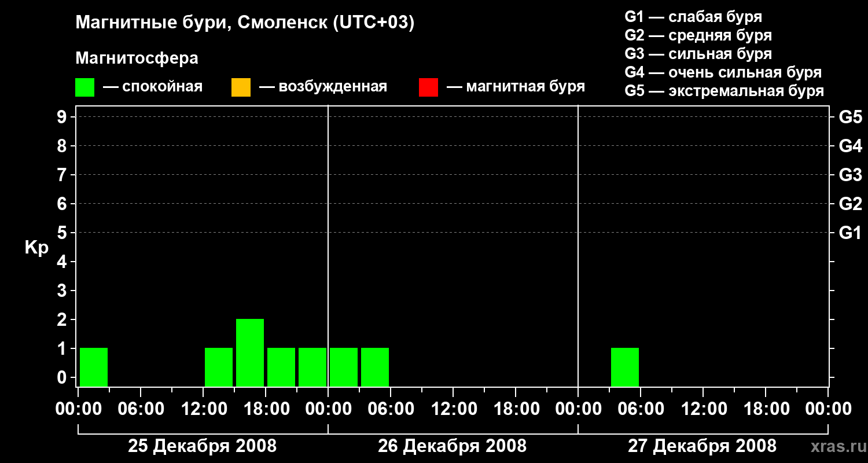Click the right-axis 'G2' level label
The height and width of the screenshot is (463, 868).
(x=850, y=204)
